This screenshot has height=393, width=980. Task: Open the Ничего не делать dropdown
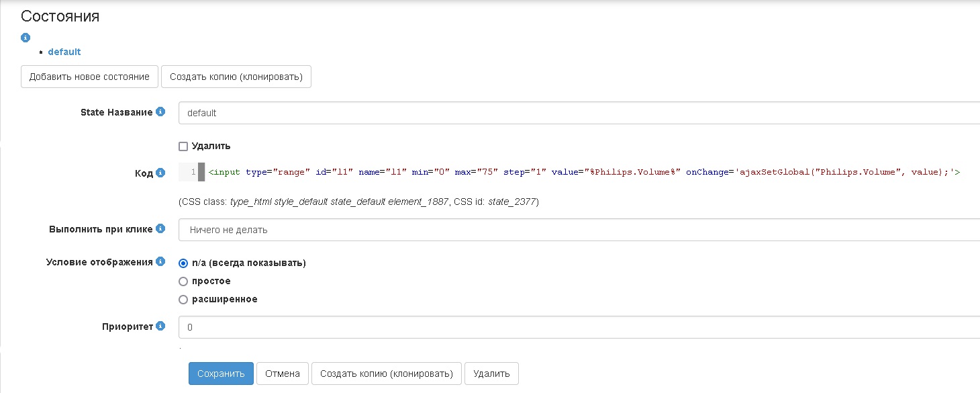pos(577,230)
